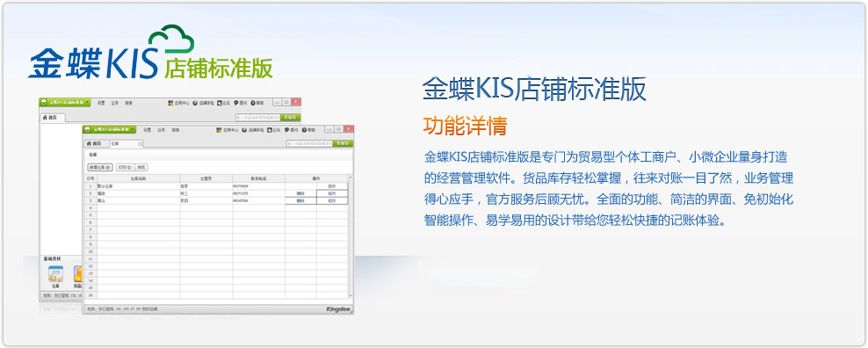Image resolution: width=868 pixels, height=348 pixels.
Task: Click the 新增仓库 button
Action: [x=100, y=167]
